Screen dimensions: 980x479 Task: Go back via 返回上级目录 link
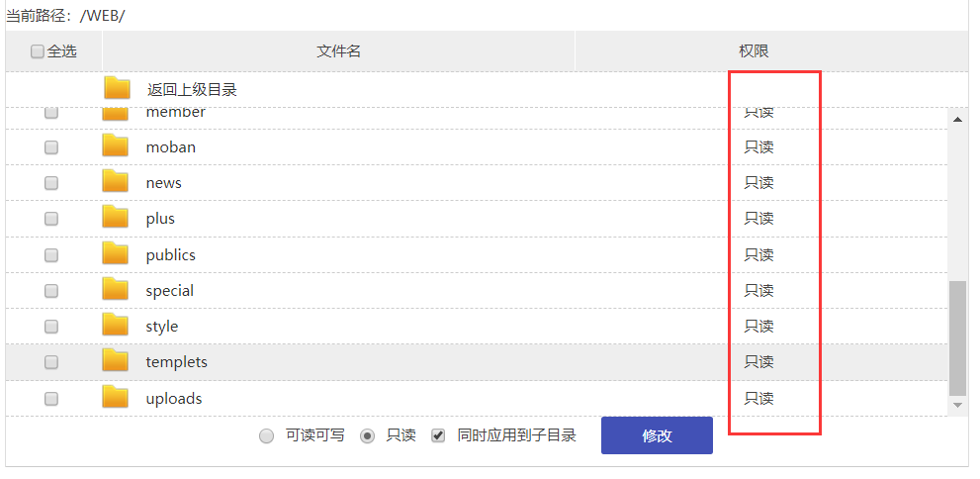point(192,89)
